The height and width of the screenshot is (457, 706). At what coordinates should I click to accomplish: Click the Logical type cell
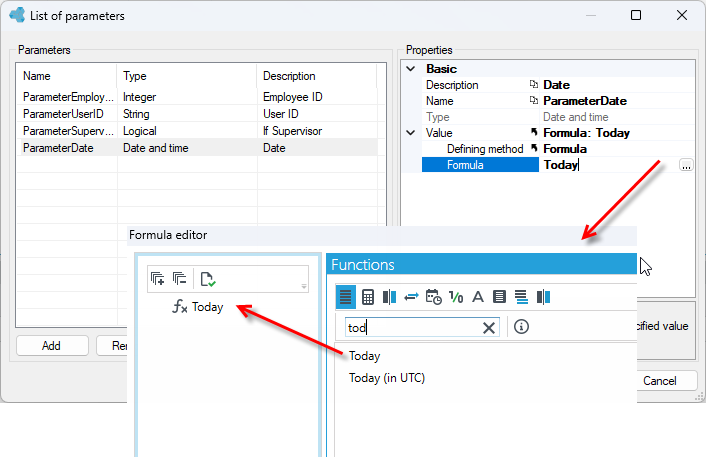pos(140,131)
